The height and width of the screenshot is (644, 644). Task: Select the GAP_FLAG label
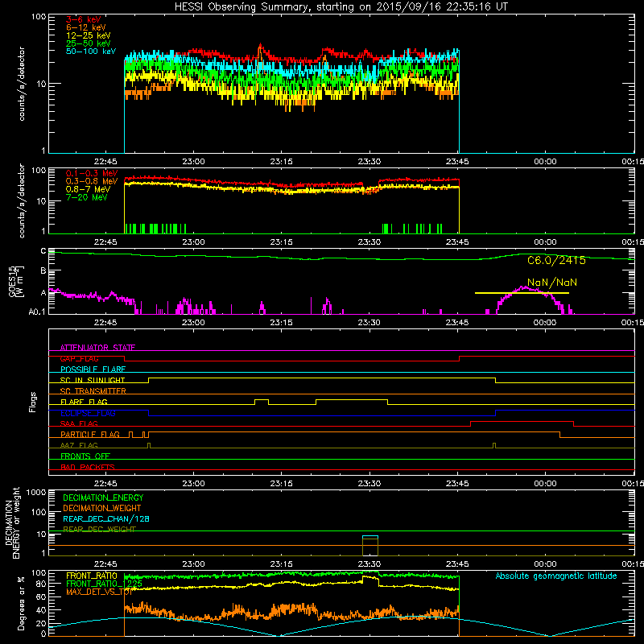pos(79,358)
